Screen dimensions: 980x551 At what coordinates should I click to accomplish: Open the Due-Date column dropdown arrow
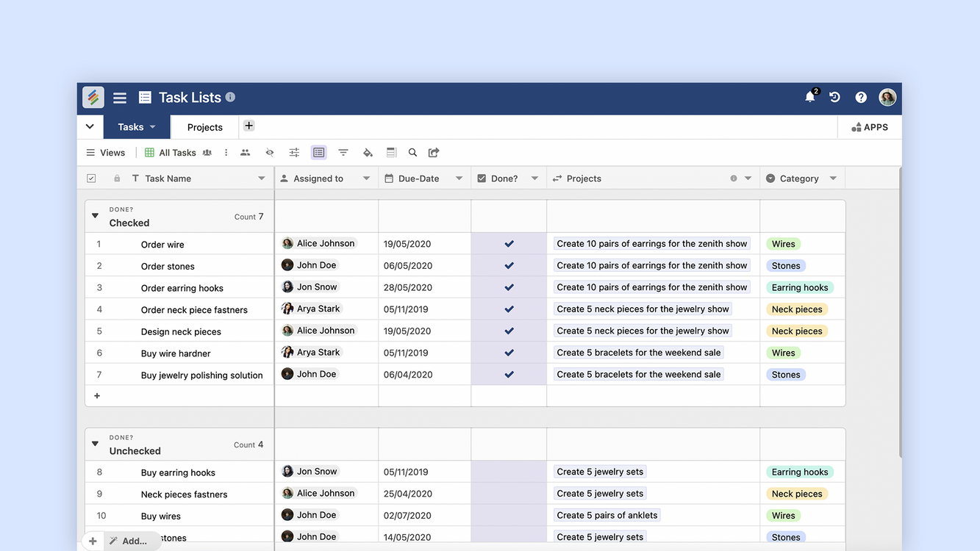(x=459, y=179)
